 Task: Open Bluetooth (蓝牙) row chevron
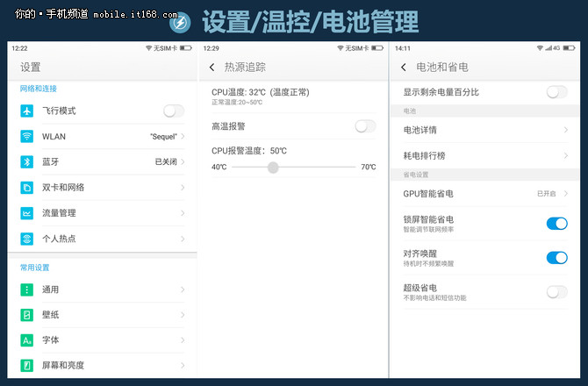coord(183,162)
